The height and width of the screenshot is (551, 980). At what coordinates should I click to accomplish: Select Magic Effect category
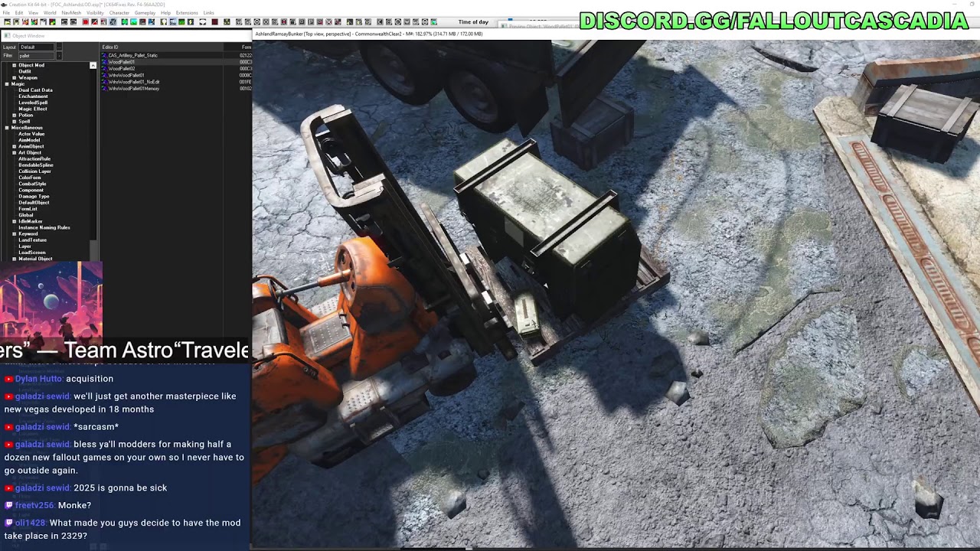tap(33, 109)
